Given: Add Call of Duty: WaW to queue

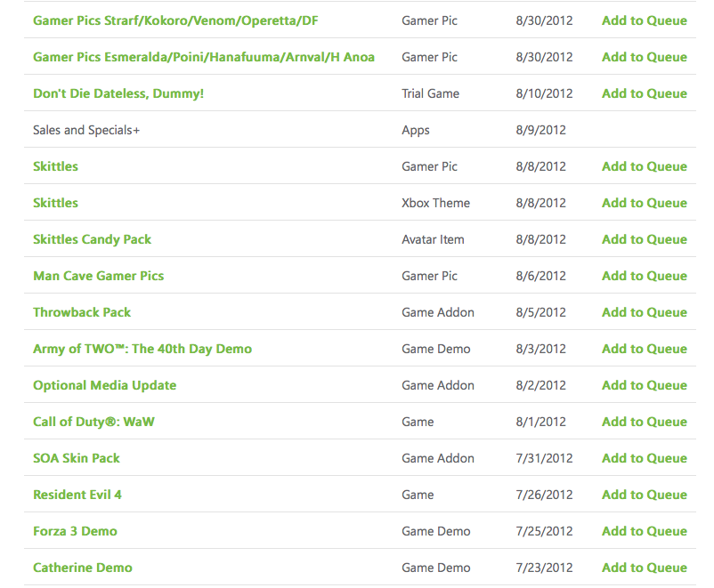Looking at the screenshot, I should click(645, 422).
